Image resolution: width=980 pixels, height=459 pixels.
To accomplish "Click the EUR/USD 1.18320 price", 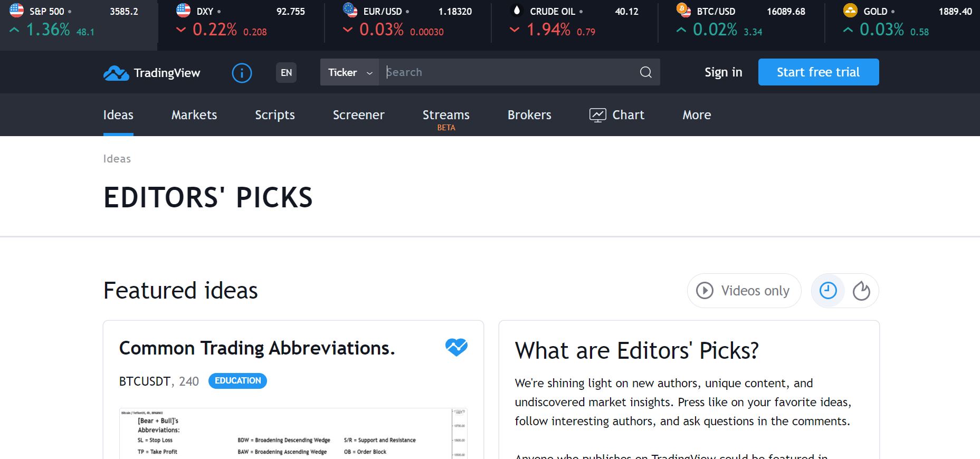I will pyautogui.click(x=455, y=11).
